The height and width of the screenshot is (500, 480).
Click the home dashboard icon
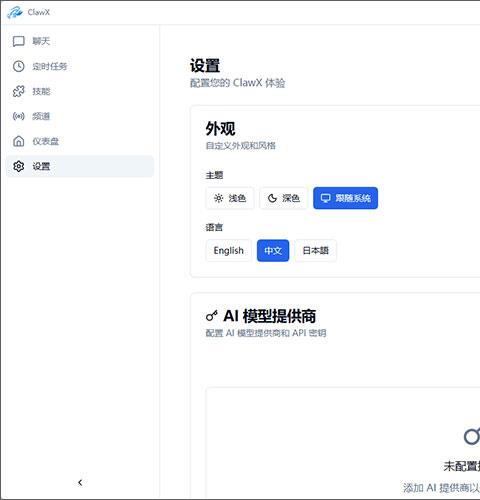pos(19,141)
